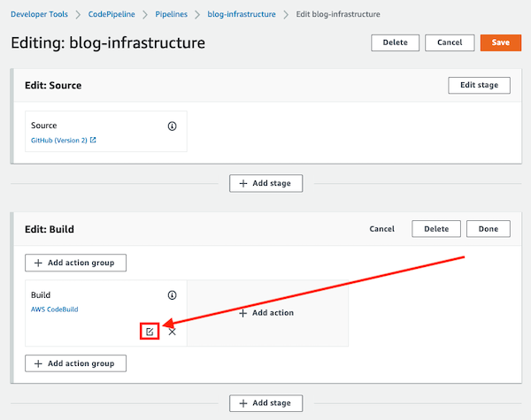Cancel editing the pipeline at top
The width and height of the screenshot is (531, 420).
click(450, 42)
